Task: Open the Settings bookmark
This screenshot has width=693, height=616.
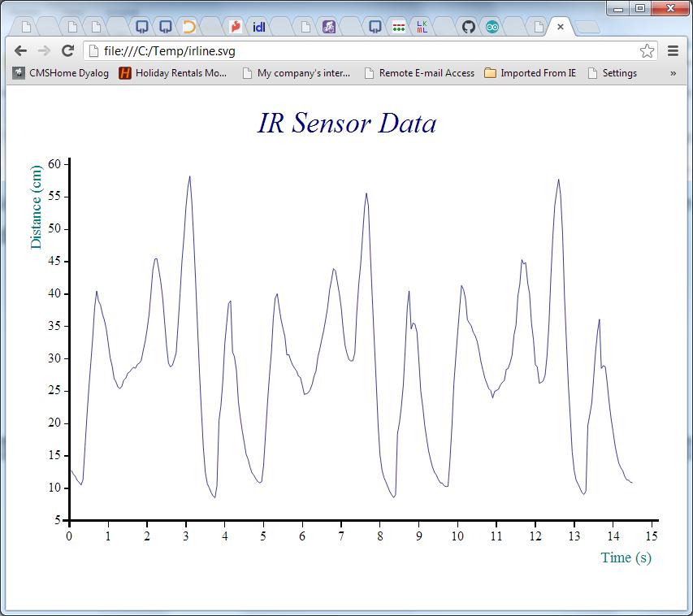Action: [613, 73]
